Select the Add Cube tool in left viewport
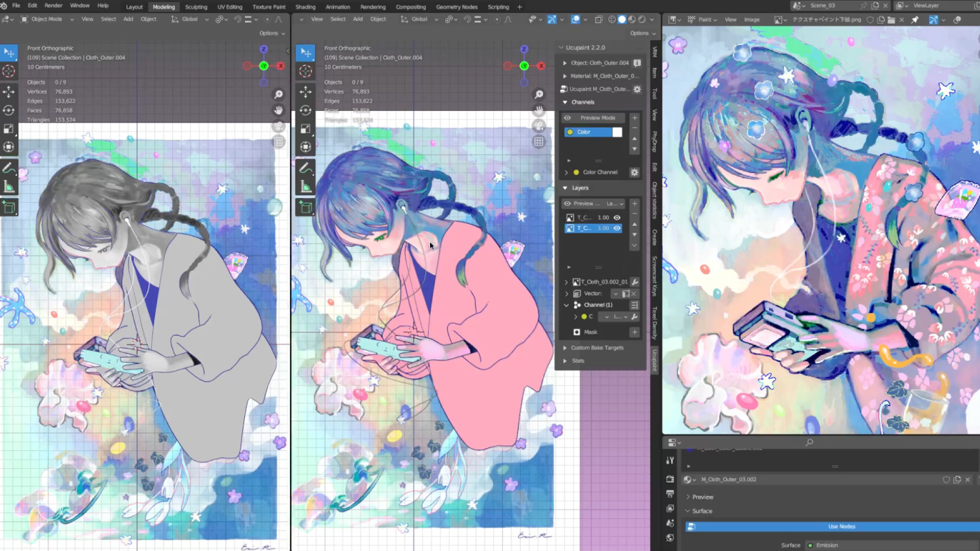Viewport: 980px width, 551px height. (9, 207)
